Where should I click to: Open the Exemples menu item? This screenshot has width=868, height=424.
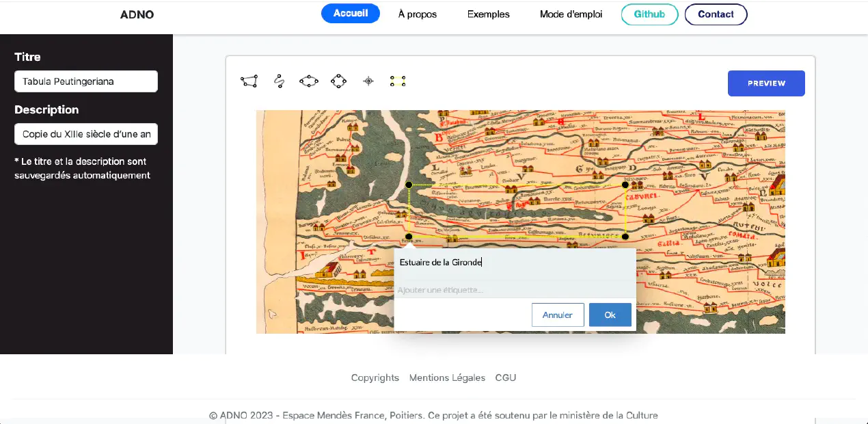pos(489,14)
